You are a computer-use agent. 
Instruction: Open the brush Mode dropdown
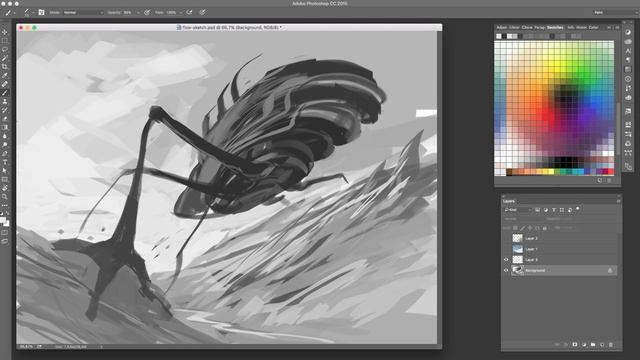[x=84, y=13]
